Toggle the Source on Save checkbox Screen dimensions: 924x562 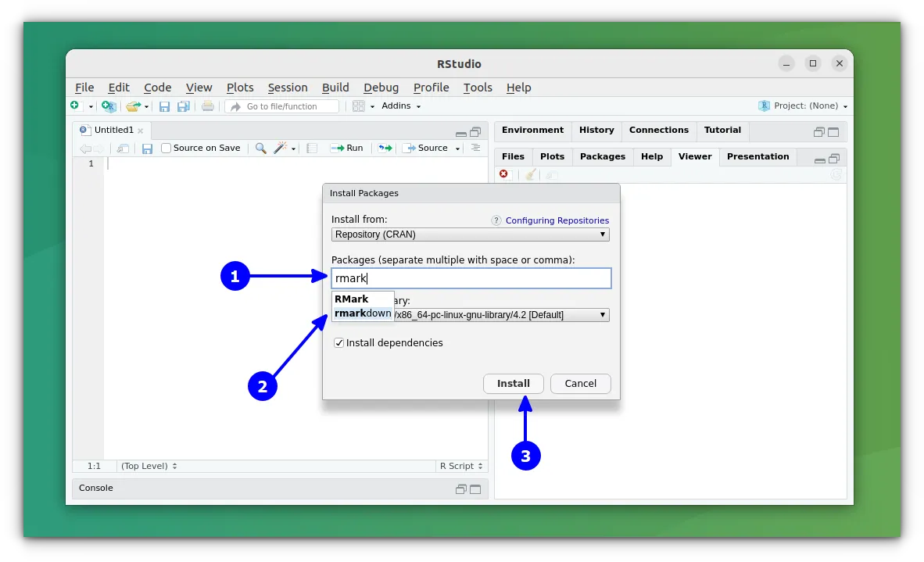coord(166,149)
